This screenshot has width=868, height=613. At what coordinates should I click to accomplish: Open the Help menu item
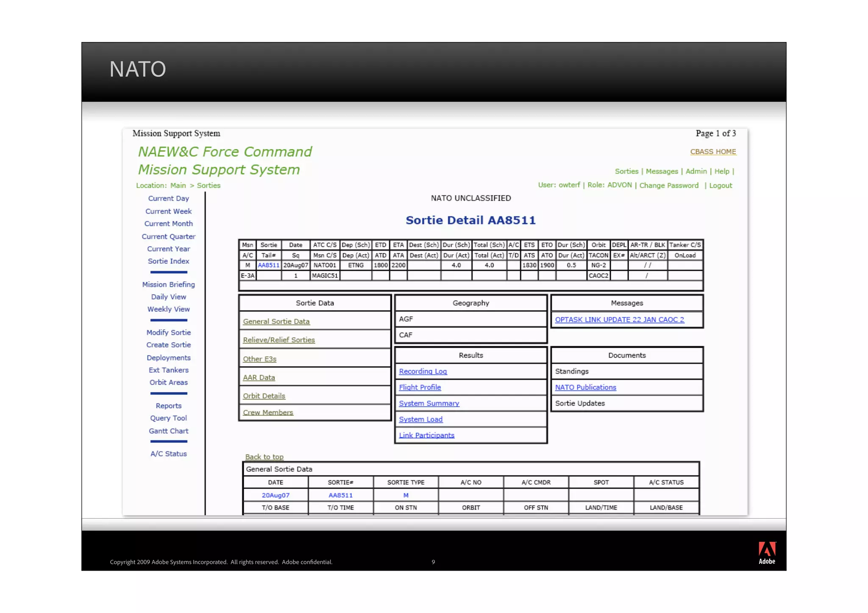click(722, 171)
